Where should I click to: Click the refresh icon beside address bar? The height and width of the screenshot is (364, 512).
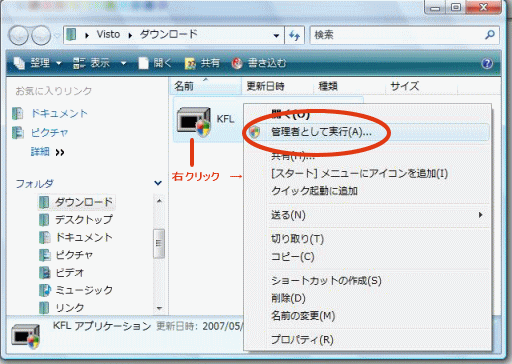click(x=295, y=35)
